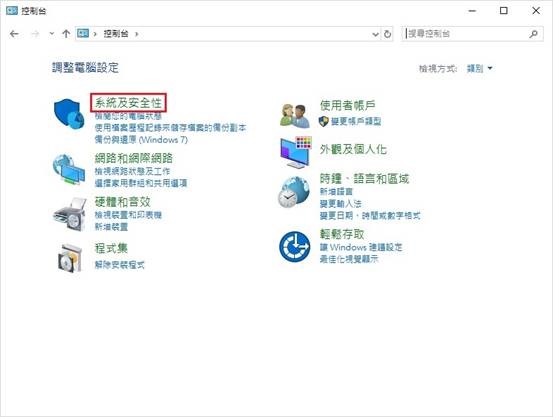
Task: Open the Network and Internet globe icon
Action: pyautogui.click(x=69, y=169)
